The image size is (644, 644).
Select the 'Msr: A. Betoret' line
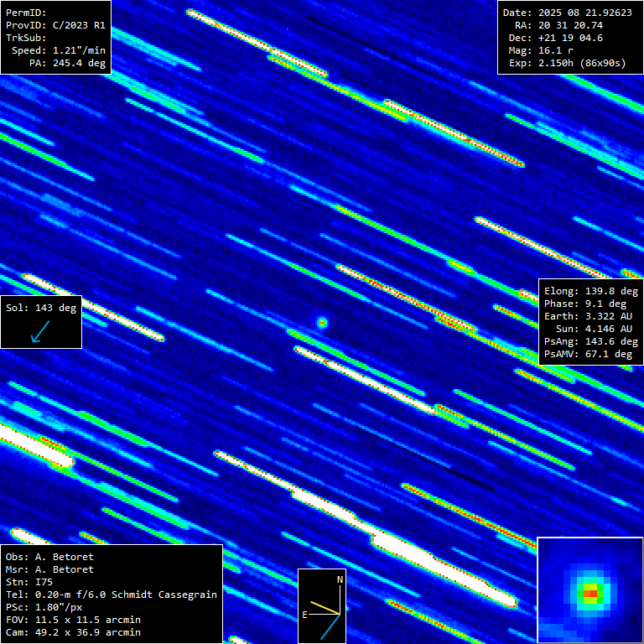(49, 569)
